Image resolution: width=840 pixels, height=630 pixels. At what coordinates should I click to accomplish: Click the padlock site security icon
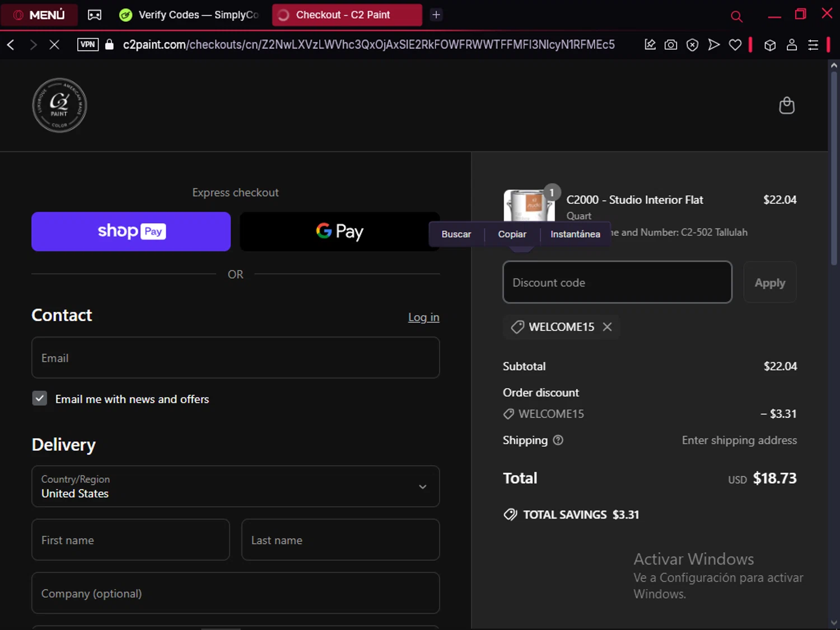tap(110, 45)
